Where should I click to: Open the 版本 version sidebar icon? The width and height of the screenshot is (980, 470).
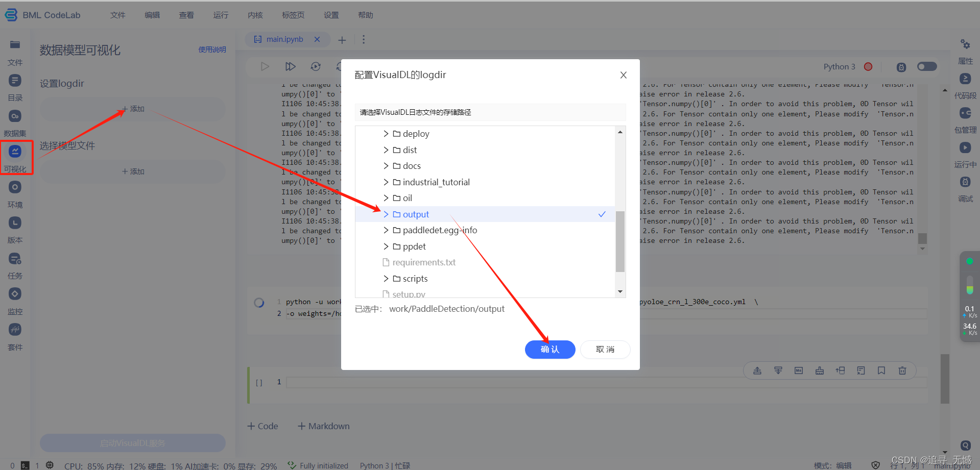pyautogui.click(x=15, y=223)
